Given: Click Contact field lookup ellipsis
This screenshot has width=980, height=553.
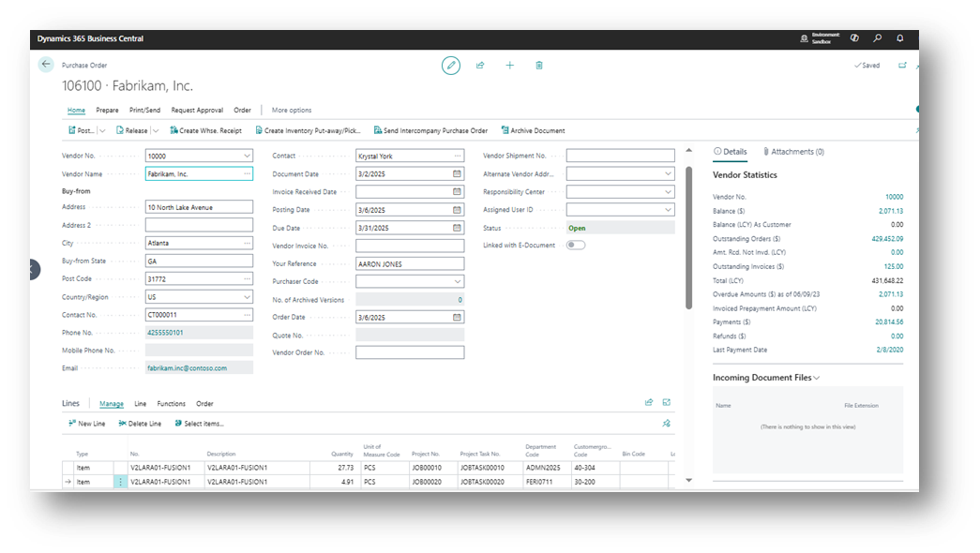Looking at the screenshot, I should (458, 157).
